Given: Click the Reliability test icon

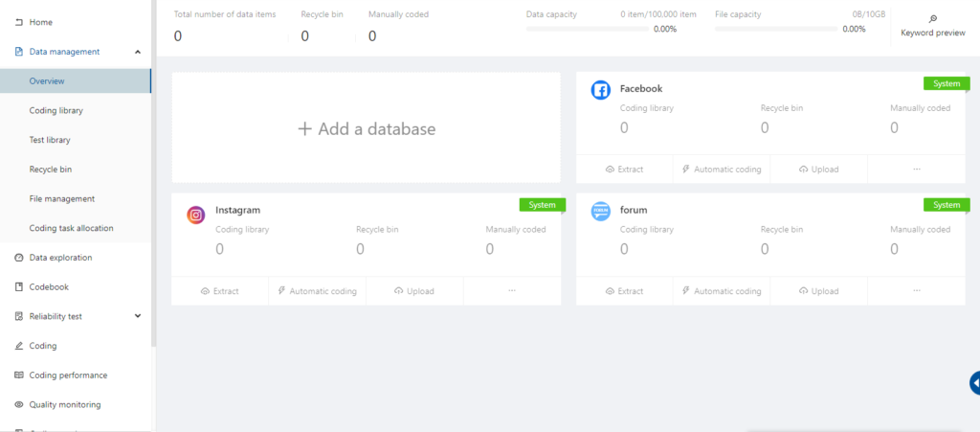Looking at the screenshot, I should [x=18, y=316].
